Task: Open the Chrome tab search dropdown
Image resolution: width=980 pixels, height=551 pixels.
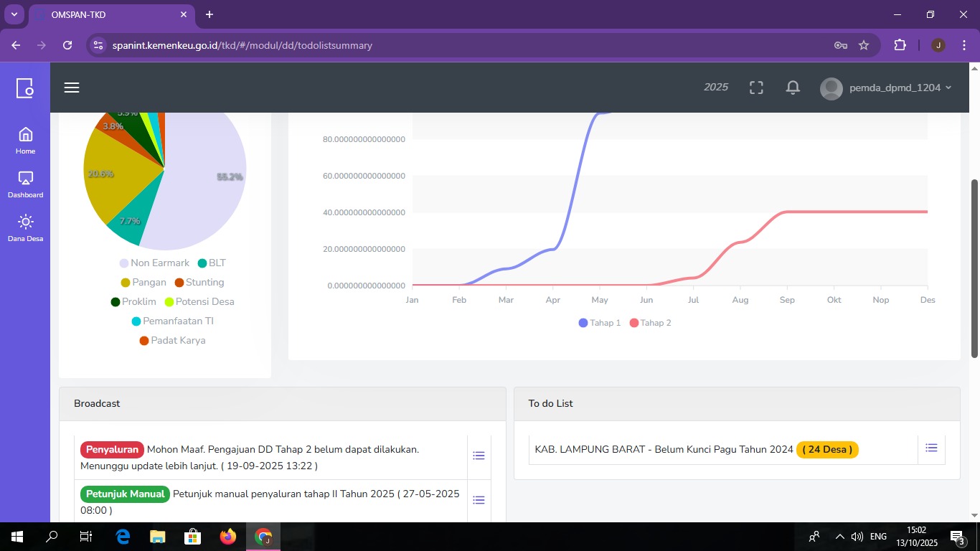Action: pos(14,14)
